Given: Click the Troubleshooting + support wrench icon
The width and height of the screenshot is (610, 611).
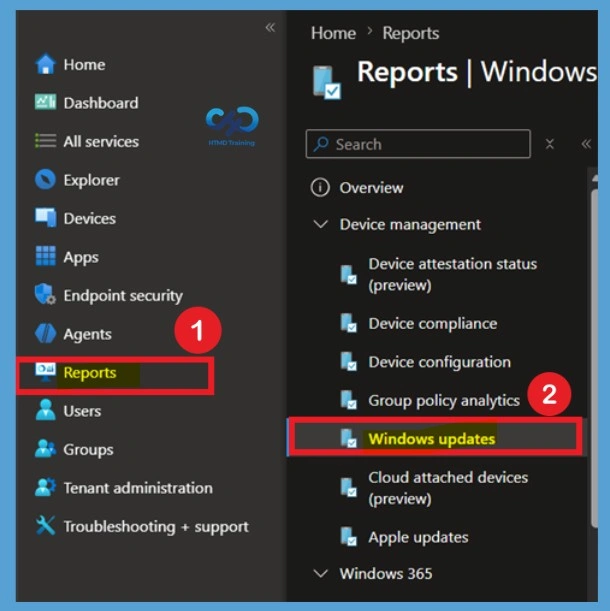Looking at the screenshot, I should point(45,526).
